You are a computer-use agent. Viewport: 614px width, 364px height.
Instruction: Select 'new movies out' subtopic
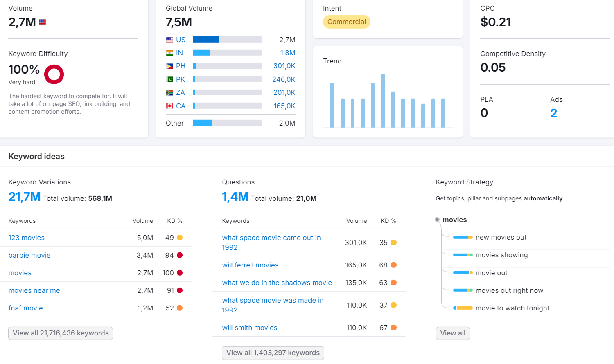coord(501,237)
